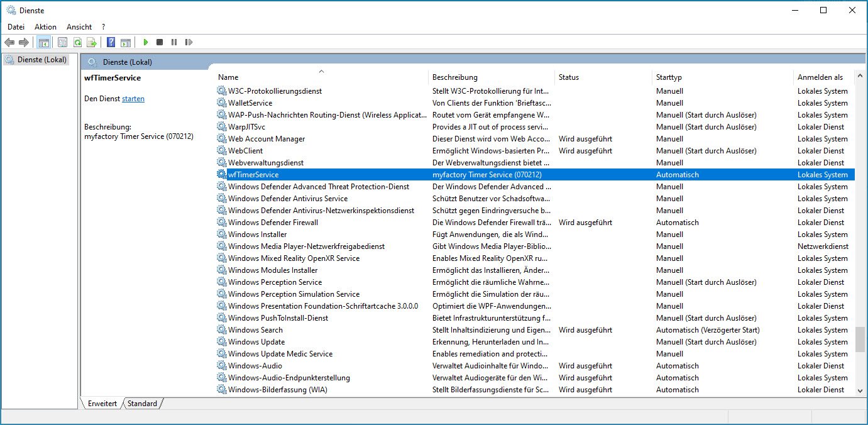Select the Windows PushToInstall-Dienst name

278,318
